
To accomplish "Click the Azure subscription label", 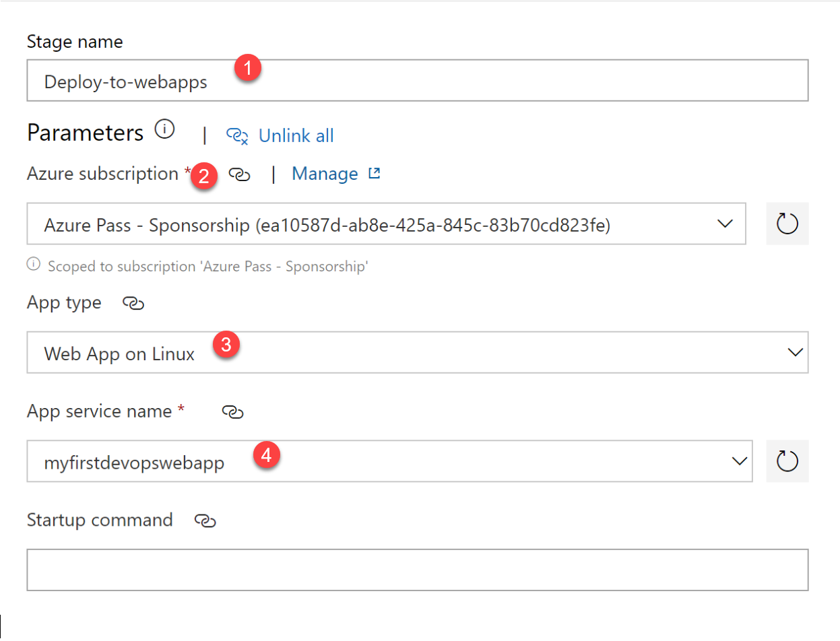I will [102, 174].
